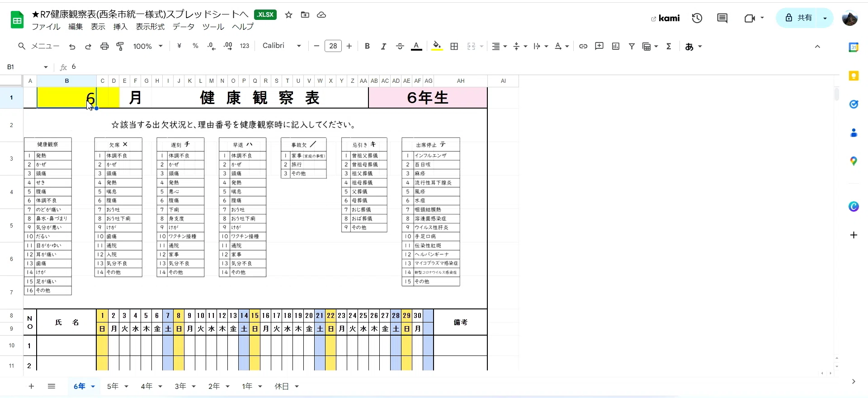Increase decimal places icon

click(228, 46)
